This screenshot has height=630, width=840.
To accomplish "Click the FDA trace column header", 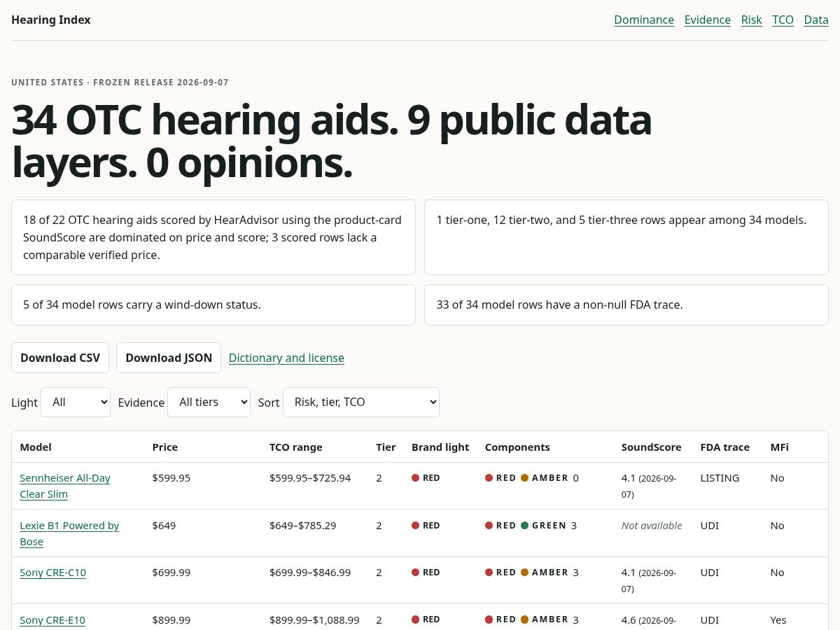I will (725, 447).
